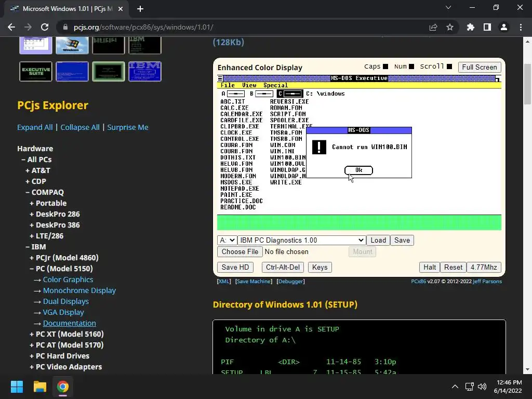The width and height of the screenshot is (532, 399).
Task: Open volume tray icon
Action: click(x=482, y=387)
